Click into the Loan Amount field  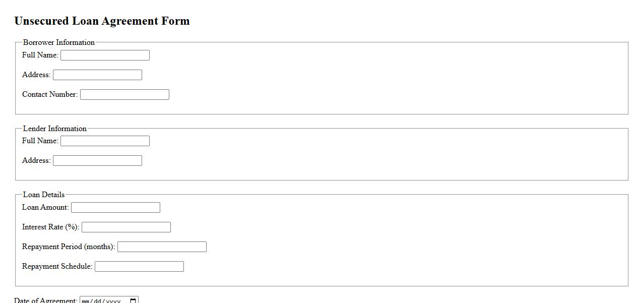click(115, 207)
